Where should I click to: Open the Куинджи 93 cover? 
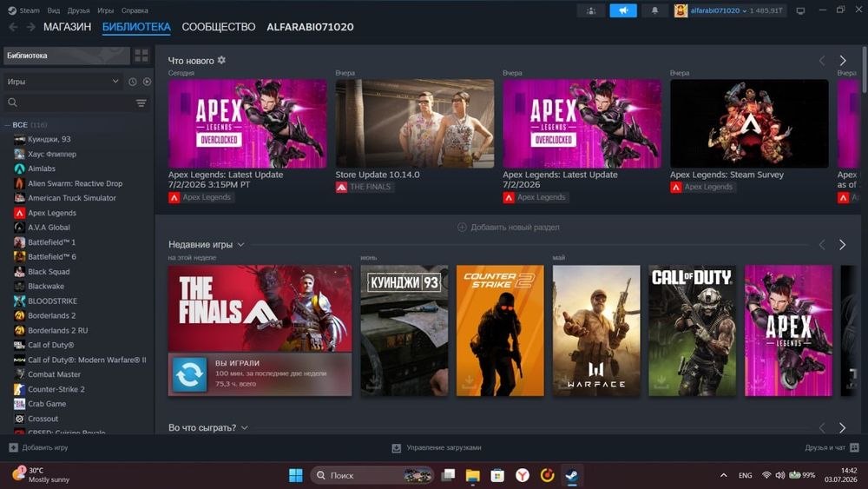[404, 331]
